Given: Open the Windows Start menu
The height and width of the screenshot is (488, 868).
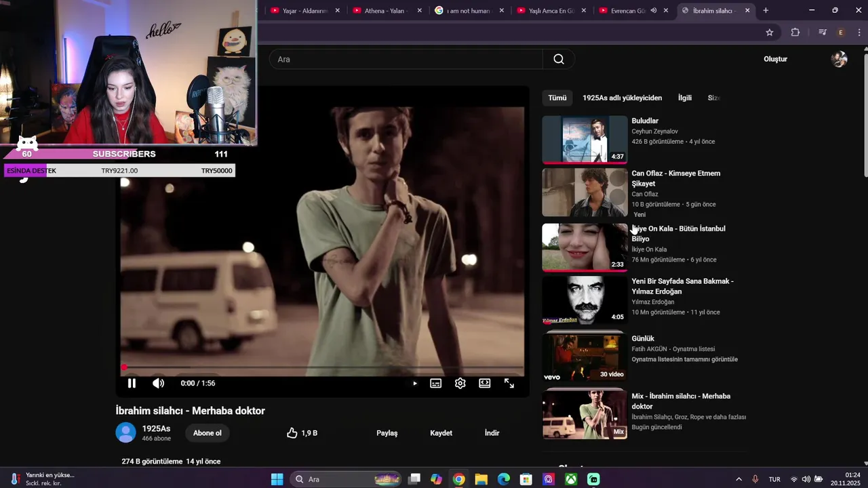Looking at the screenshot, I should pos(277,479).
